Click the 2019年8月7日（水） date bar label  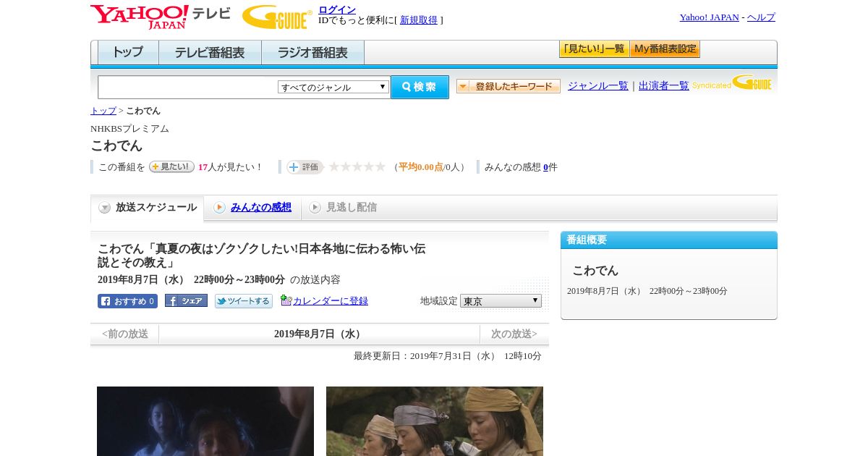pos(319,334)
